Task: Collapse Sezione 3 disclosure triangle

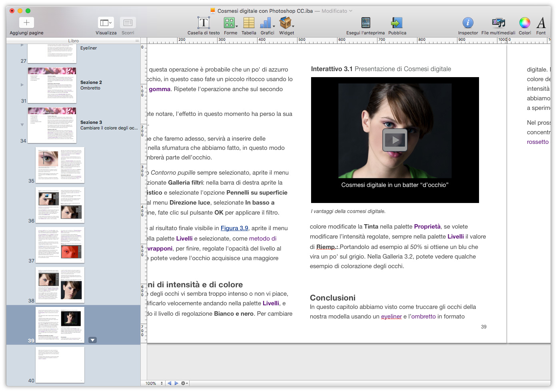Action: tap(22, 125)
